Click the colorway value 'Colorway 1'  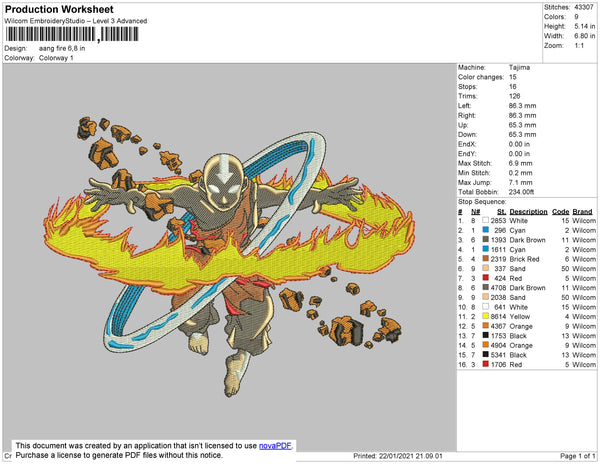[56, 58]
